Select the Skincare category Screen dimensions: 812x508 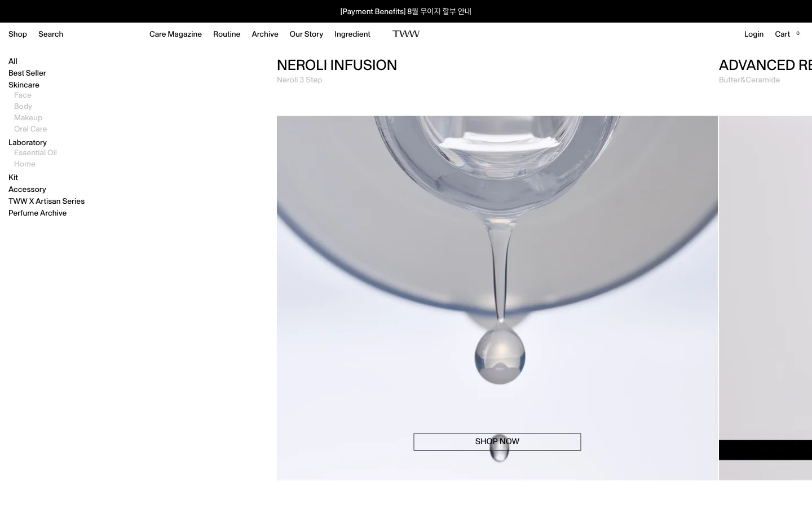24,85
